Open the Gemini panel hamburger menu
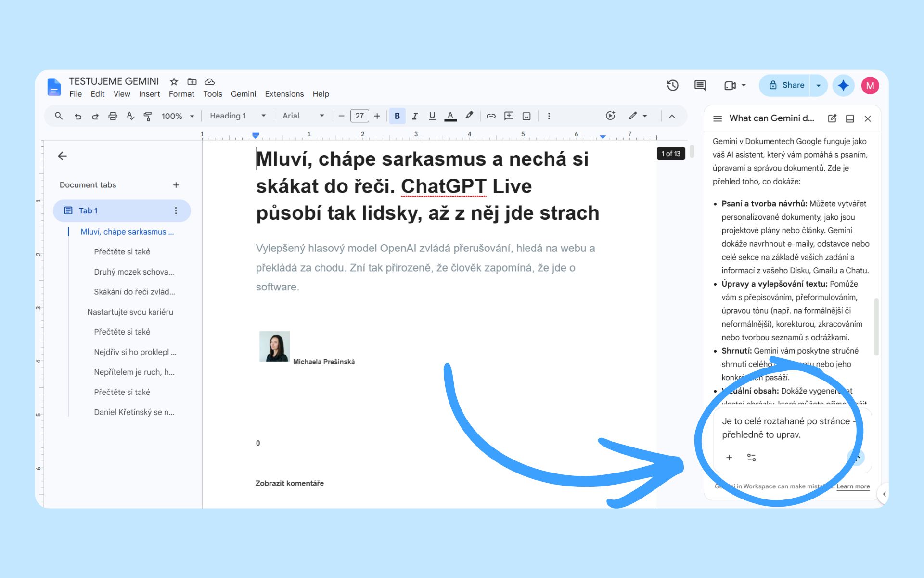Viewport: 924px width, 578px height. (x=717, y=118)
